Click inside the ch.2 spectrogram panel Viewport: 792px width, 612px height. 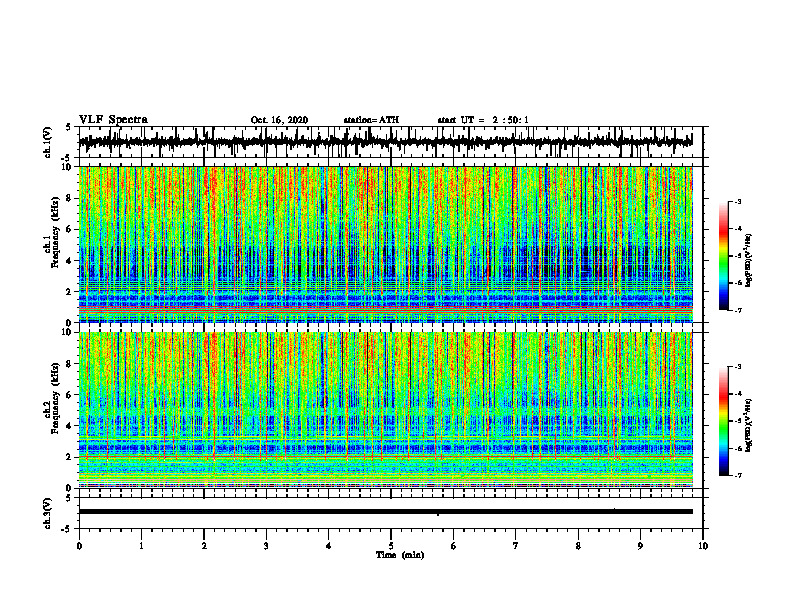tap(385, 410)
